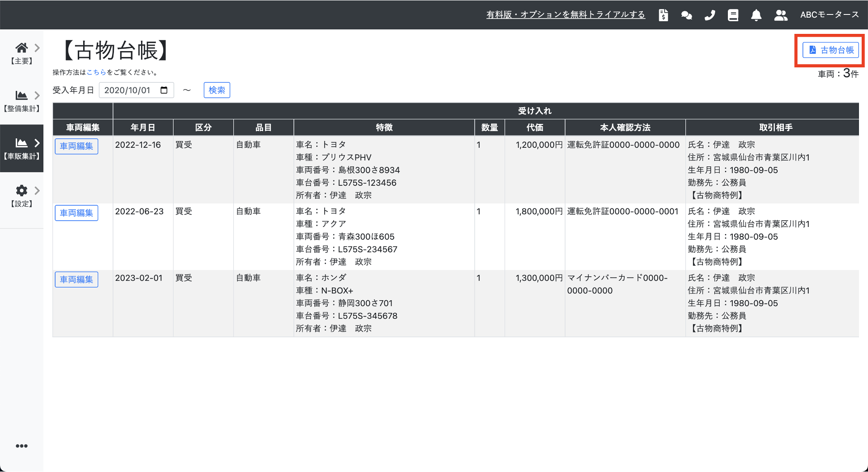Image resolution: width=868 pixels, height=472 pixels.
Task: Open the chat messages icon
Action: tap(686, 15)
